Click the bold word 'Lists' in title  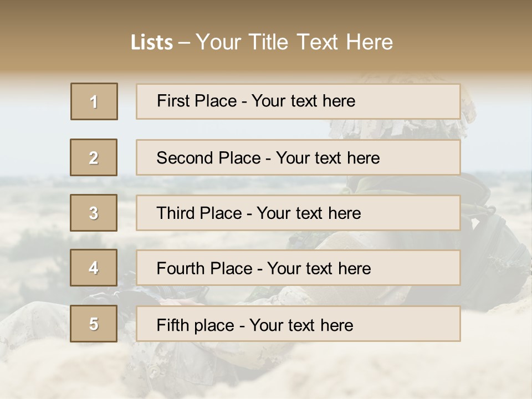(x=152, y=43)
